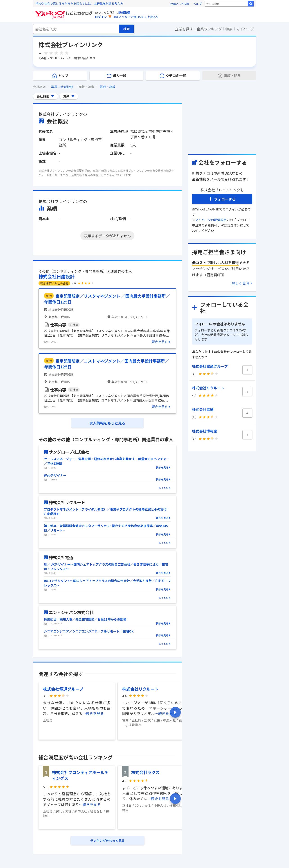Open the ヘルプ link in header
This screenshot has width=289, height=868.
pyautogui.click(x=197, y=4)
